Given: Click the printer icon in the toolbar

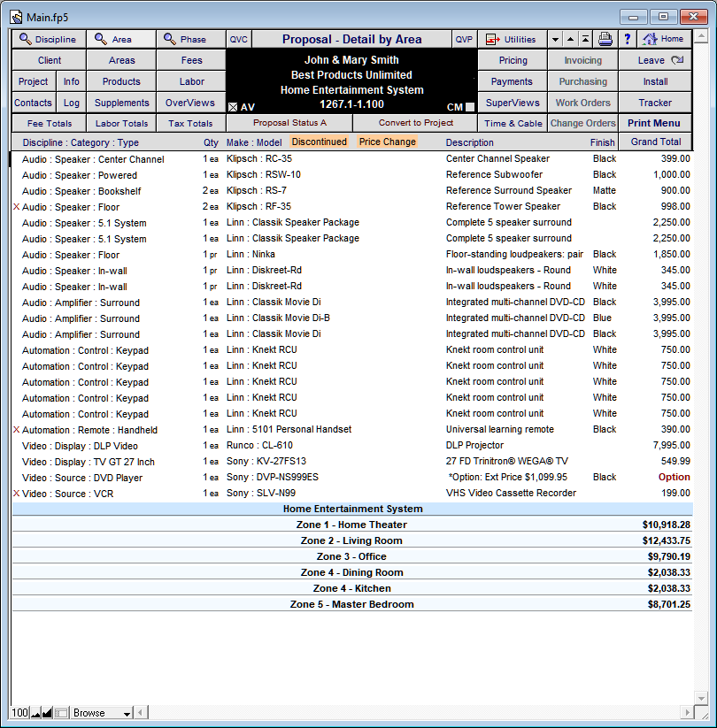Looking at the screenshot, I should 605,40.
